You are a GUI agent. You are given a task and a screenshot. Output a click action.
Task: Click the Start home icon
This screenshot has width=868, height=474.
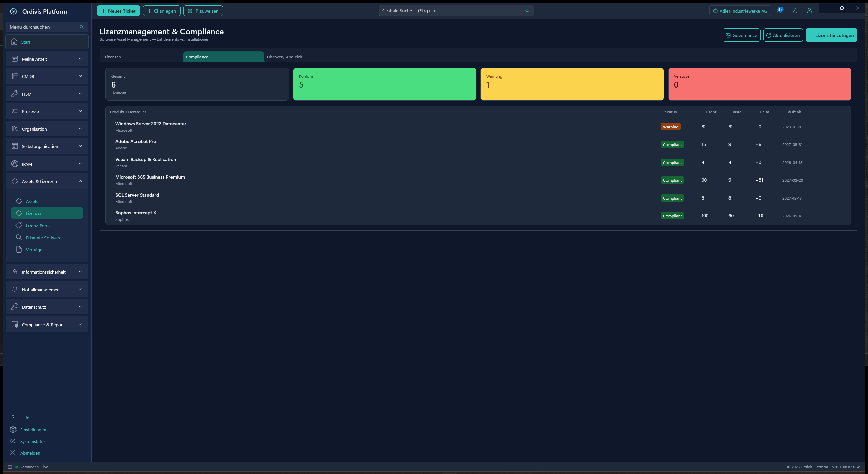coord(14,42)
